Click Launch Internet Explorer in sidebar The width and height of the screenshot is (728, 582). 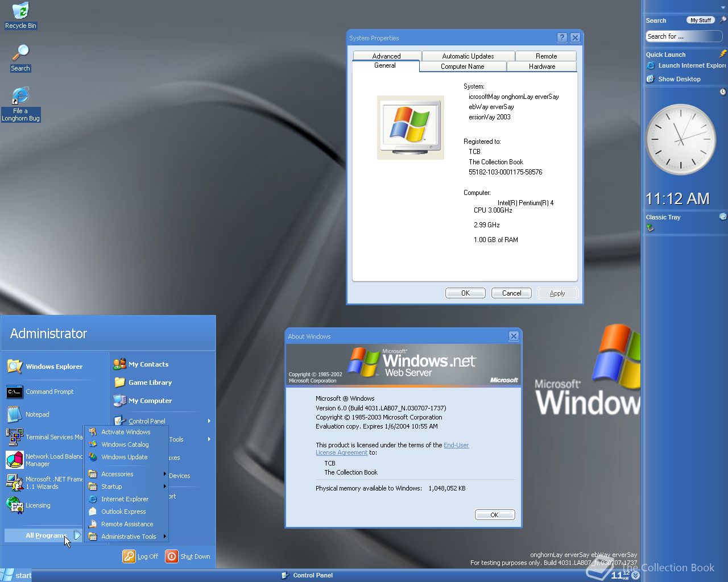pos(686,65)
